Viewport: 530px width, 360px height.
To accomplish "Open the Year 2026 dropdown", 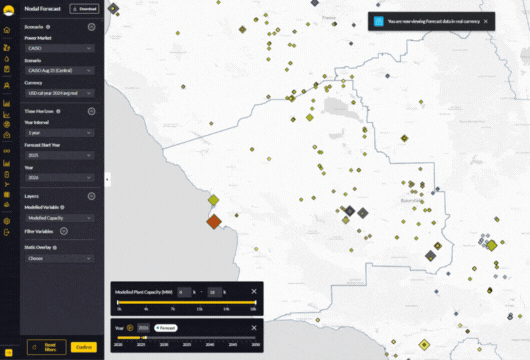I will click(60, 177).
